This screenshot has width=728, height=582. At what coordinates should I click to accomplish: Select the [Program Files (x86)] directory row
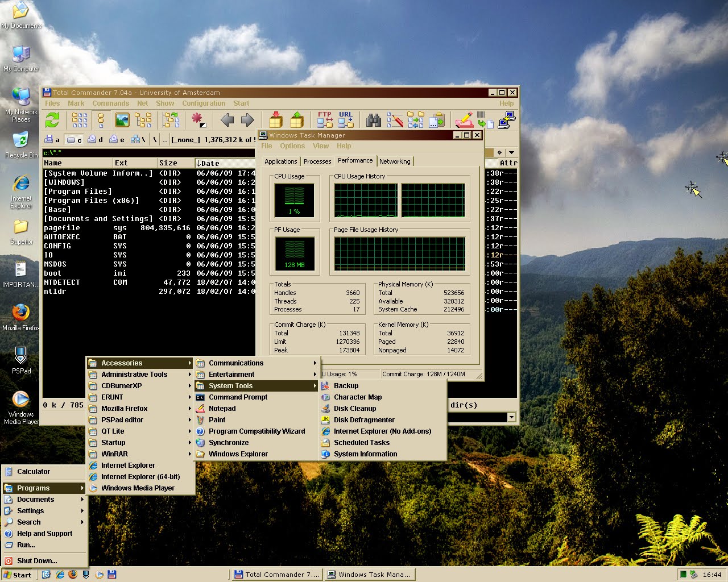pos(149,201)
